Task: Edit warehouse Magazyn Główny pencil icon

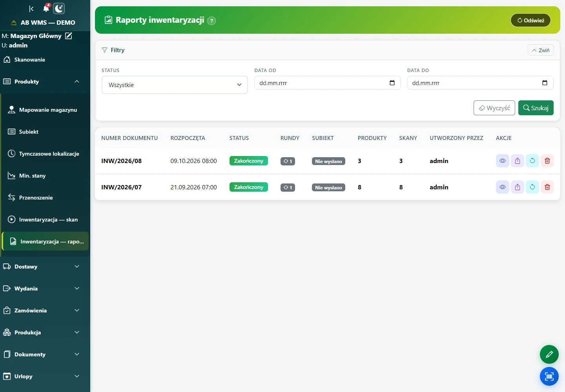Action: [69, 36]
